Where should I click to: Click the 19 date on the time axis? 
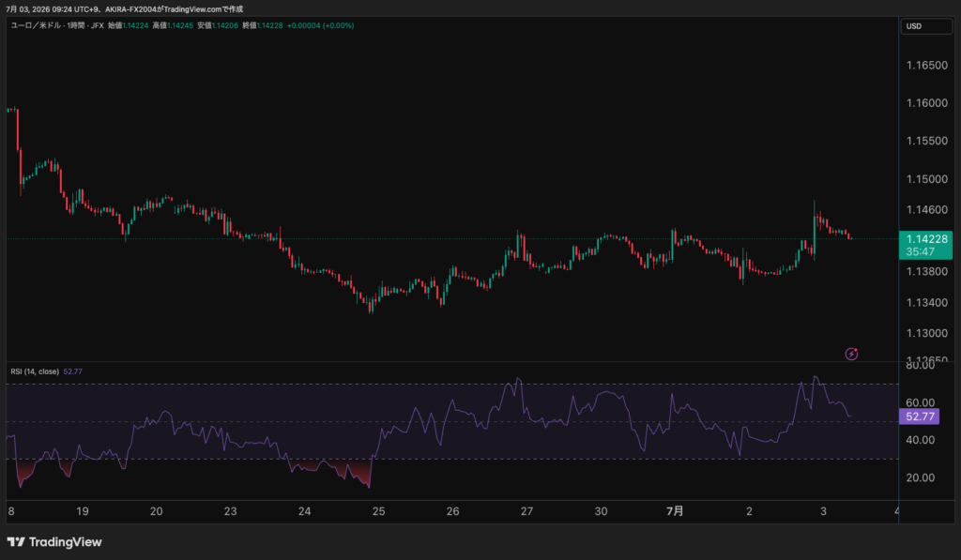click(x=83, y=511)
